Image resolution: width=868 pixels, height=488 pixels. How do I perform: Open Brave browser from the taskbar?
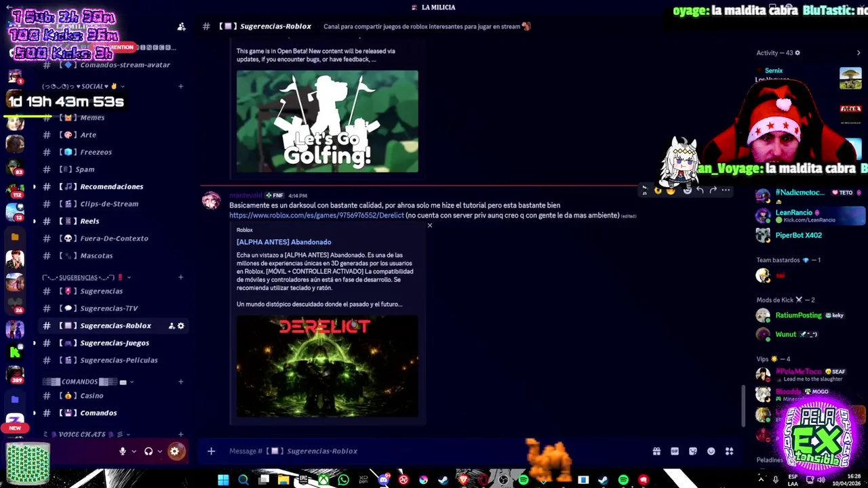463,480
